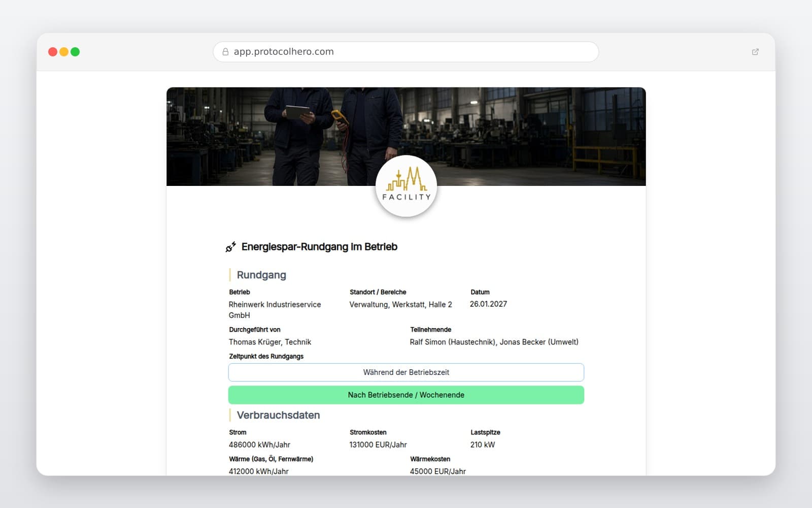The image size is (812, 508).
Task: Click the Verbrauchsdaten section heading
Action: point(278,415)
